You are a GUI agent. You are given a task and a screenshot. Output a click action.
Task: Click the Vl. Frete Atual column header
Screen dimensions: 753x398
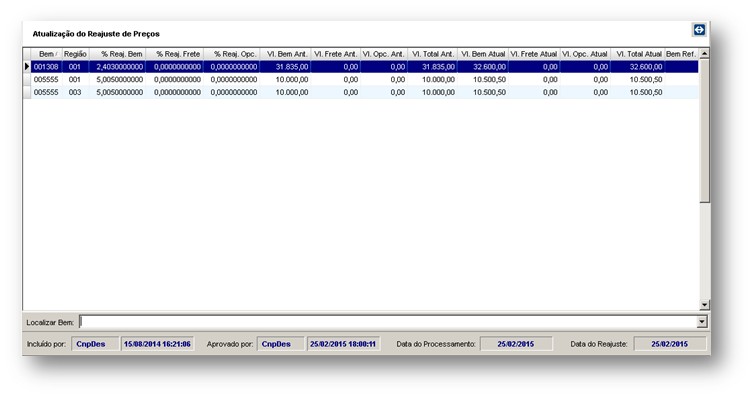point(534,54)
